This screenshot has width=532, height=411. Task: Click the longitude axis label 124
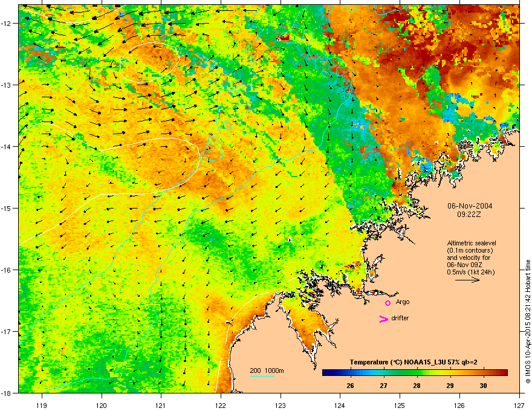click(x=340, y=405)
